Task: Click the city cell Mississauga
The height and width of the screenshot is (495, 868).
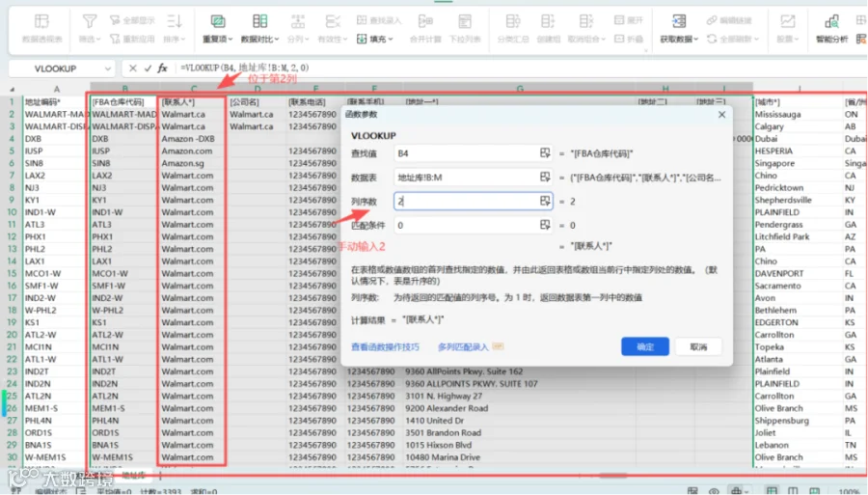Action: click(x=798, y=114)
